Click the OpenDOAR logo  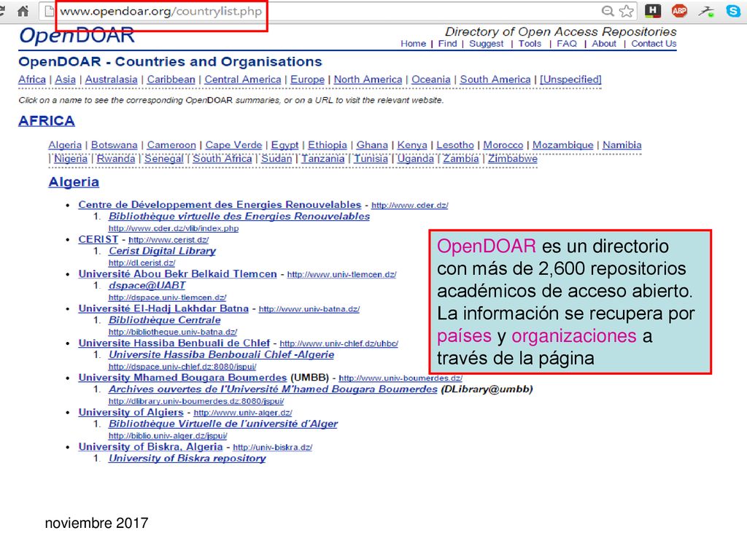coord(77,36)
